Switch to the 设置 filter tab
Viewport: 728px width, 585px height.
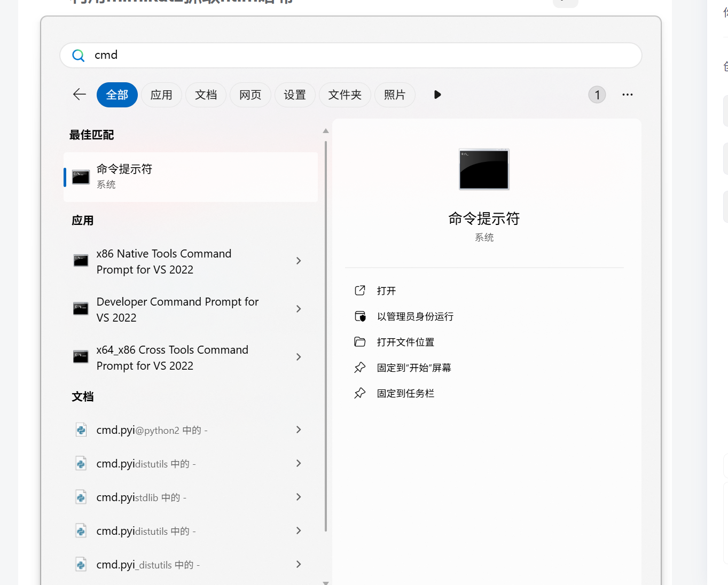pyautogui.click(x=295, y=95)
